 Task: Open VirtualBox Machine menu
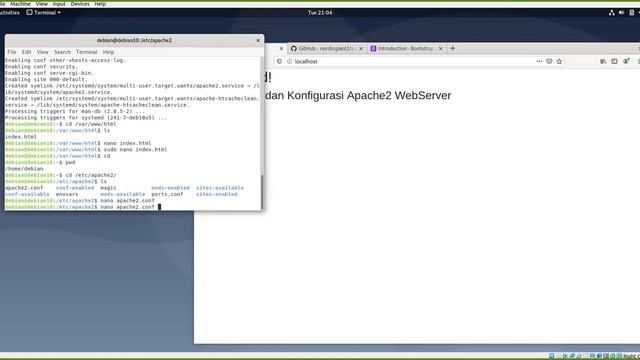[x=20, y=4]
